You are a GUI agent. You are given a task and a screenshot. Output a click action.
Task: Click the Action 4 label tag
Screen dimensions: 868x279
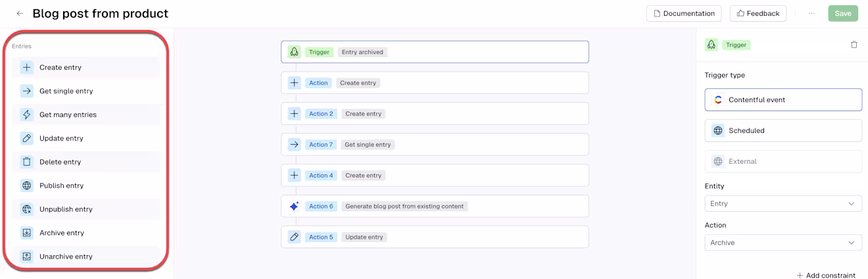click(321, 176)
